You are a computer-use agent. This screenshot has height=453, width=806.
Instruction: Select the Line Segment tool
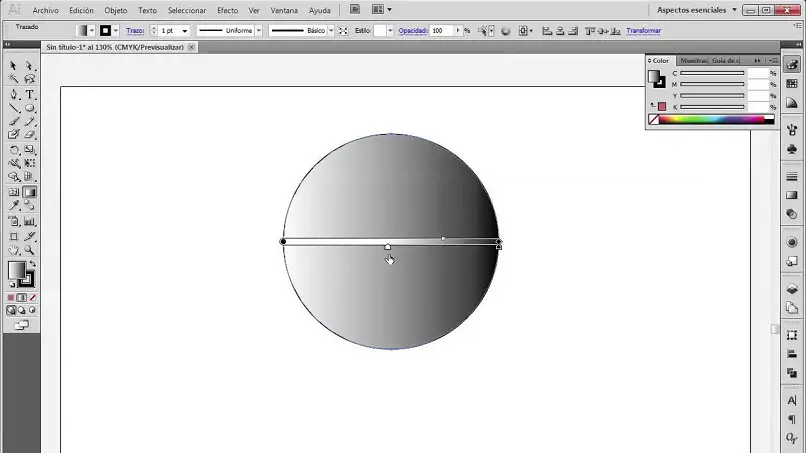coord(13,108)
